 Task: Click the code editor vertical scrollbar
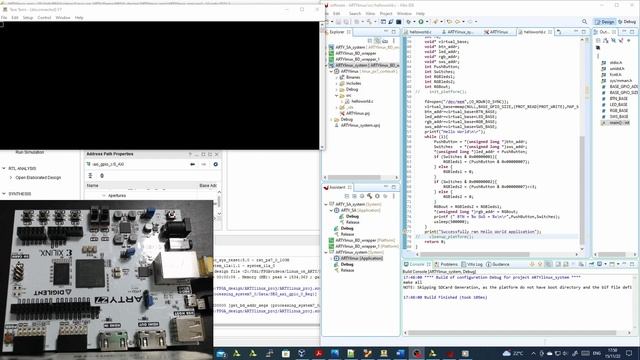[x=582, y=191]
